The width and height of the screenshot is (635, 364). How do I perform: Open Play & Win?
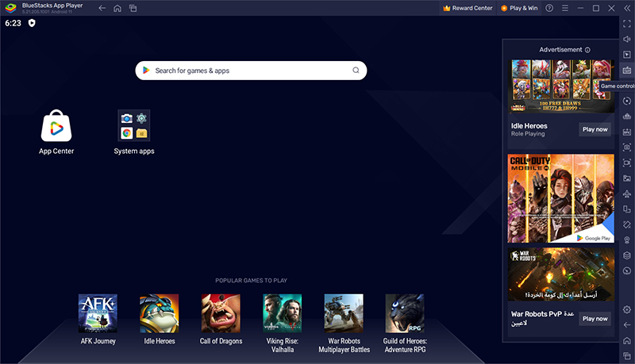click(x=519, y=8)
